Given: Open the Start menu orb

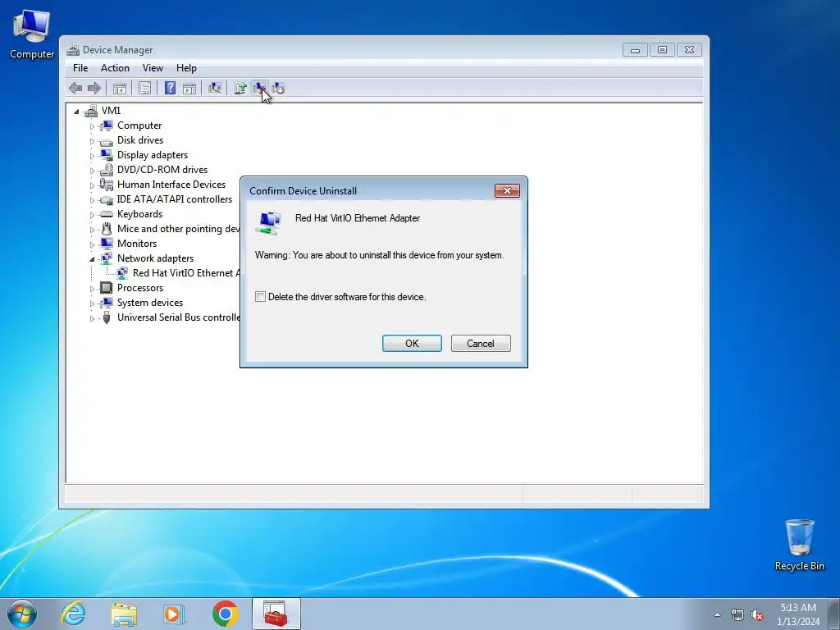Looking at the screenshot, I should click(22, 614).
